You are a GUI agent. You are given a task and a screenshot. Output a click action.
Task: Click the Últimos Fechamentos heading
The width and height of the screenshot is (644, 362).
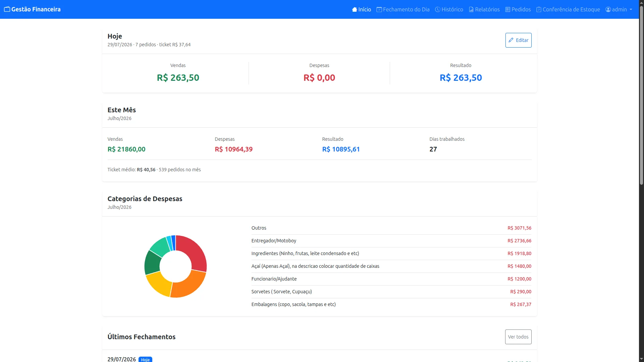pos(142,337)
